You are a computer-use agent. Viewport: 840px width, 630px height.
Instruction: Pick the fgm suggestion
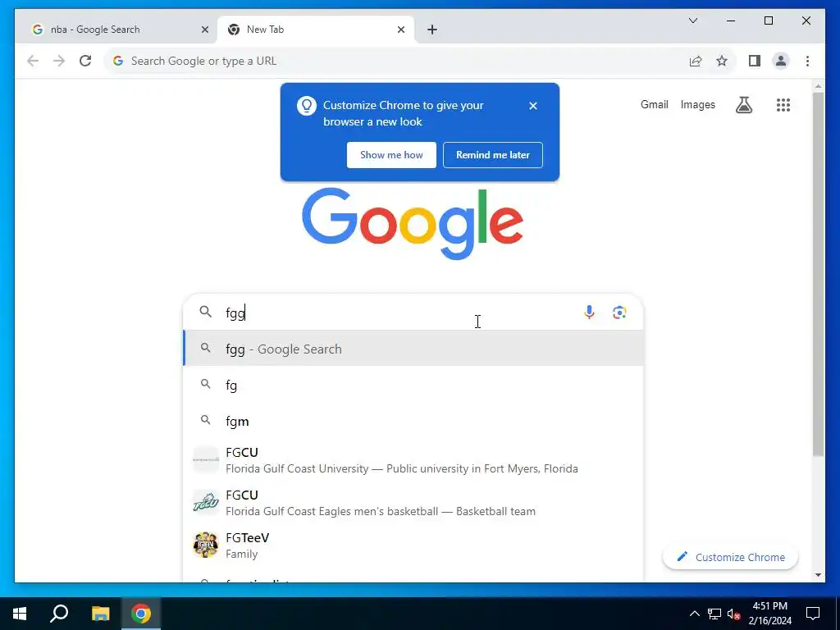click(x=413, y=422)
